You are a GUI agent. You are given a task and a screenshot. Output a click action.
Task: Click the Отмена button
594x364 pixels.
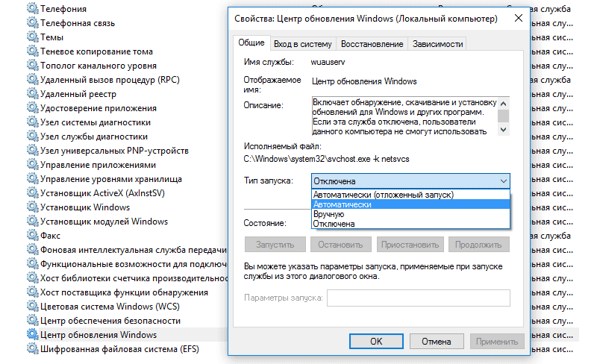coord(437,342)
